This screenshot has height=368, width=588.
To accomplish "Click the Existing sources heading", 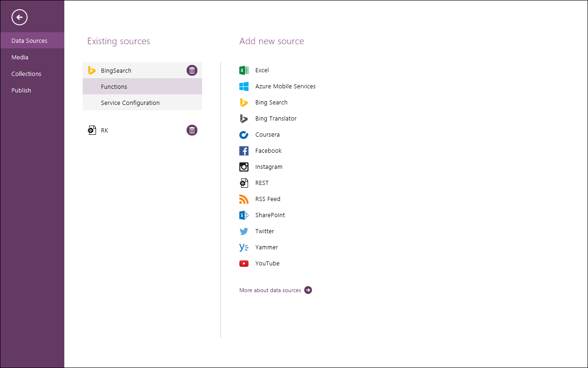I will coord(119,41).
